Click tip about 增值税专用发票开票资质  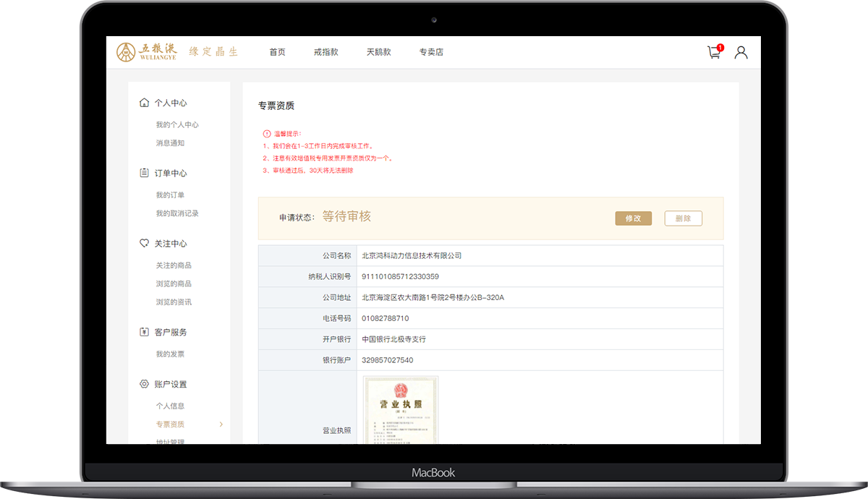[328, 158]
